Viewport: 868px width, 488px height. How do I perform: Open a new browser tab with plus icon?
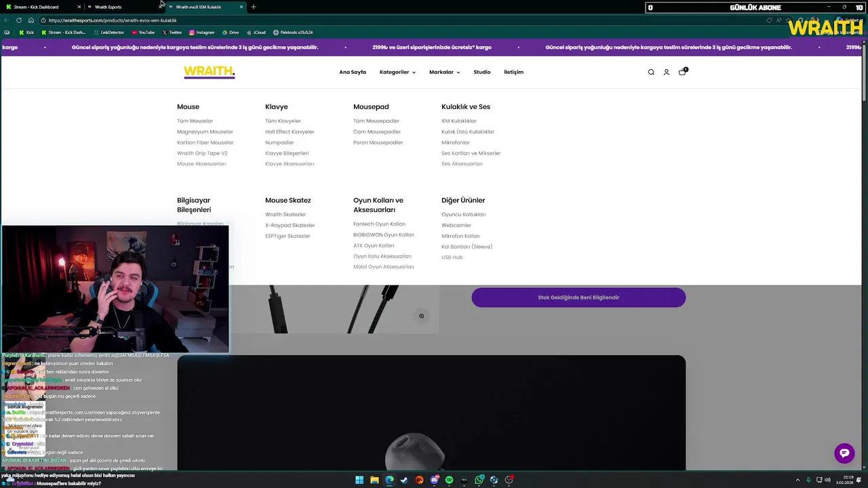point(254,7)
